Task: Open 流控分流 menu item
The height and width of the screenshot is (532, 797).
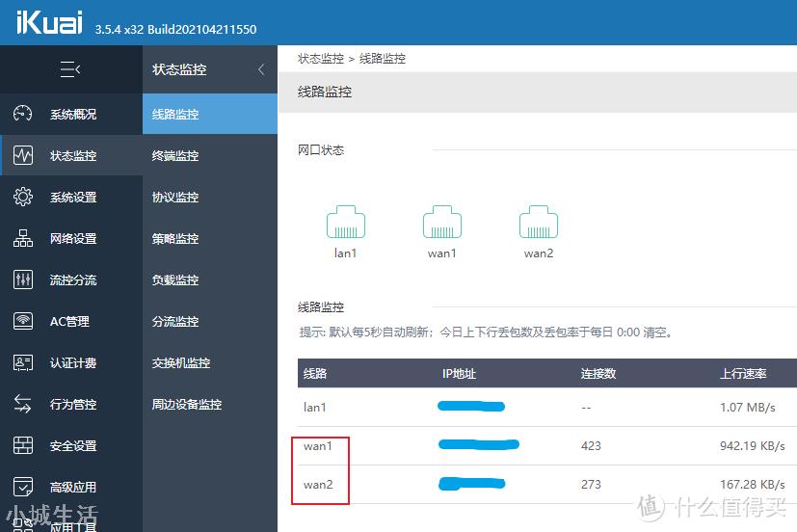Action: tap(73, 279)
